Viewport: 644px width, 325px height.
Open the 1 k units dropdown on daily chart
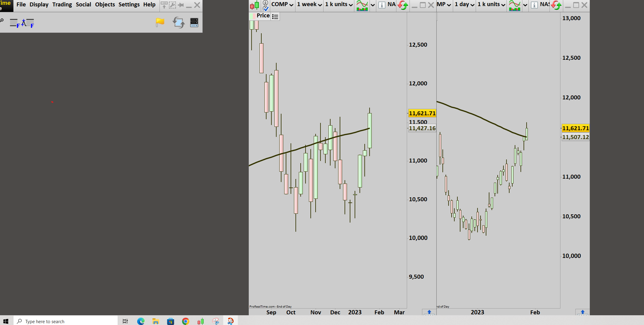(x=492, y=5)
